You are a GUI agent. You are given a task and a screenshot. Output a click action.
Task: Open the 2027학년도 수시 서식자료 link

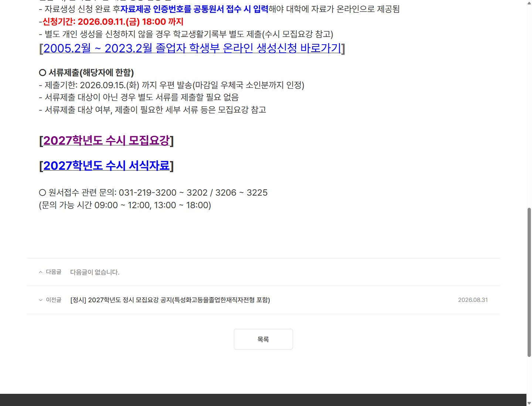click(106, 166)
